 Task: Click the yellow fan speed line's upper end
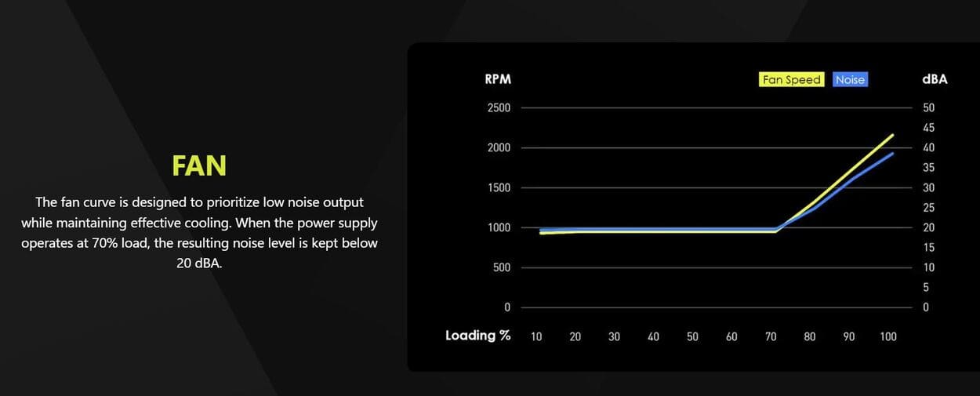892,136
